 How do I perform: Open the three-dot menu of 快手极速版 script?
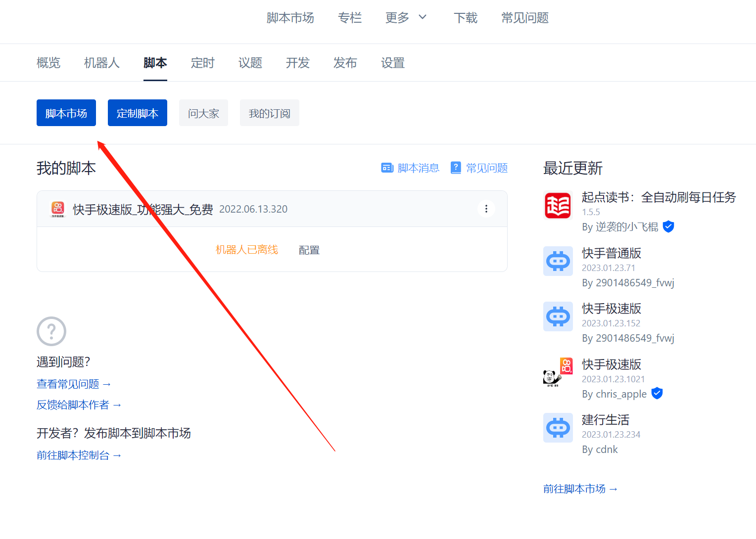(x=486, y=209)
